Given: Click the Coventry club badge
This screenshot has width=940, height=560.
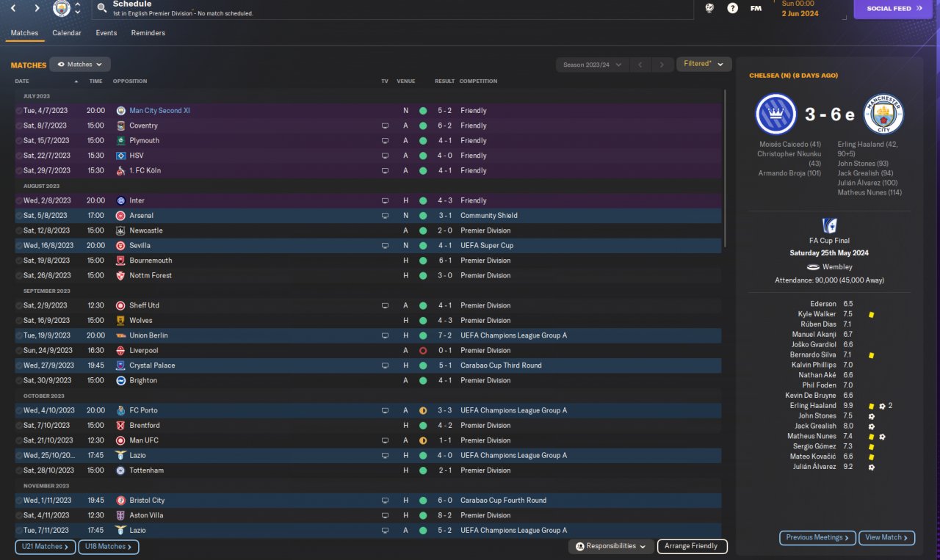Looking at the screenshot, I should 121,126.
